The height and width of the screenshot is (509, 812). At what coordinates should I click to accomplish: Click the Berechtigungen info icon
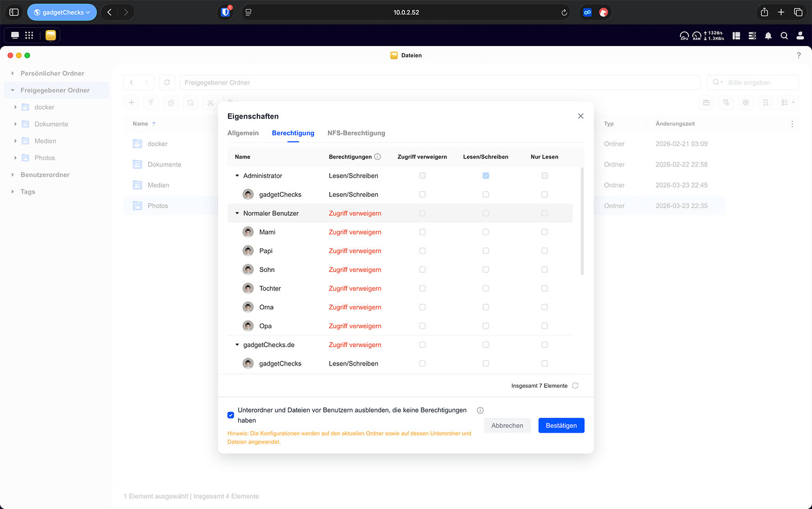point(377,157)
